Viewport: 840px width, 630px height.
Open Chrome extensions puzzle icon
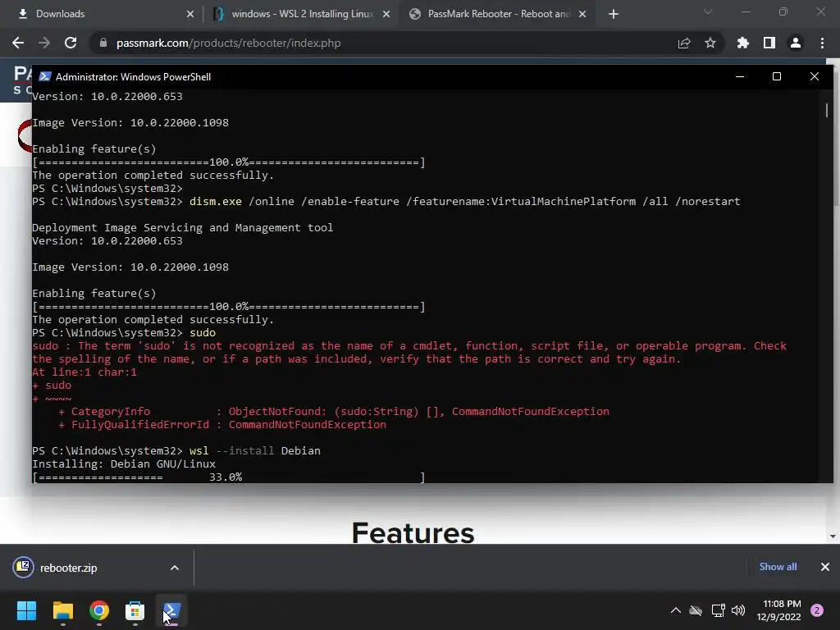point(742,43)
